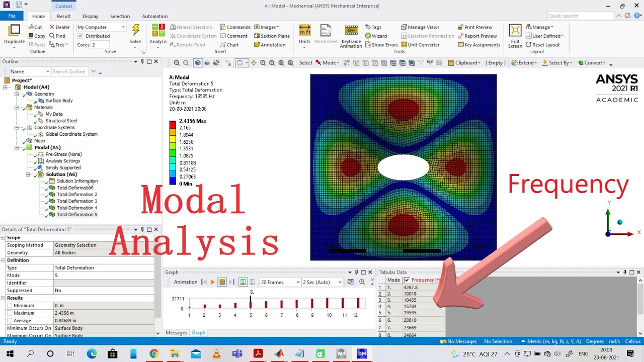This screenshot has width=644, height=362.
Task: Click the Duplicate icon in ribbon
Action: pyautogui.click(x=14, y=31)
